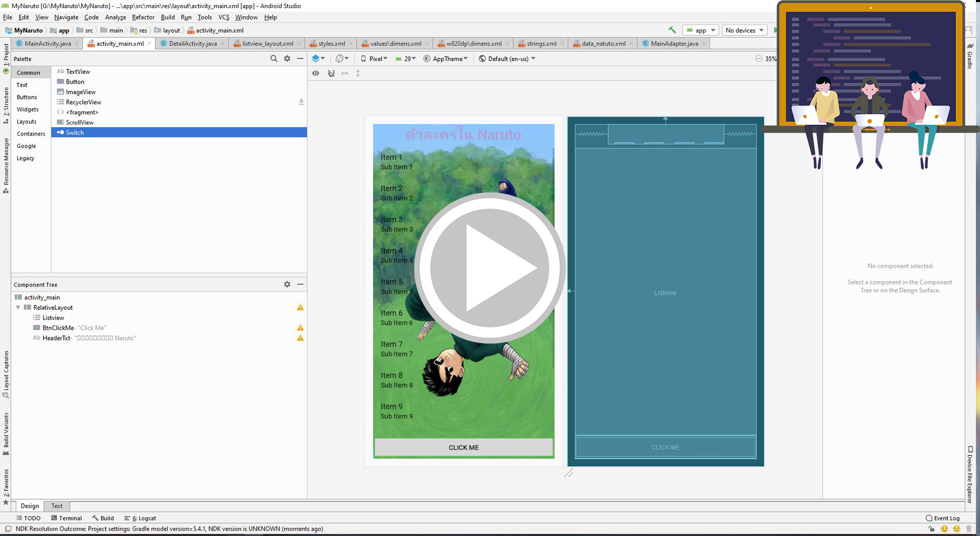
Task: Open the Analyze menu
Action: (115, 17)
